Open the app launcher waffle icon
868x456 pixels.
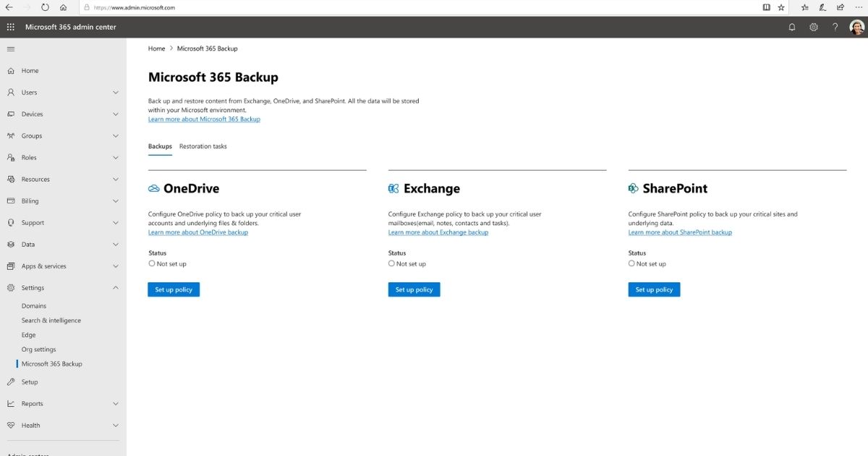coord(10,27)
